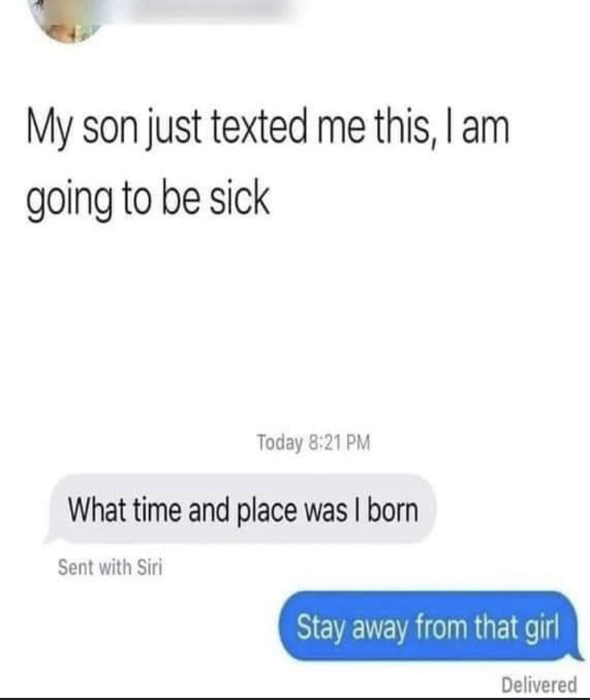This screenshot has height=700, width=590.
Task: Click the blurred username next to avatar
Action: (x=209, y=10)
